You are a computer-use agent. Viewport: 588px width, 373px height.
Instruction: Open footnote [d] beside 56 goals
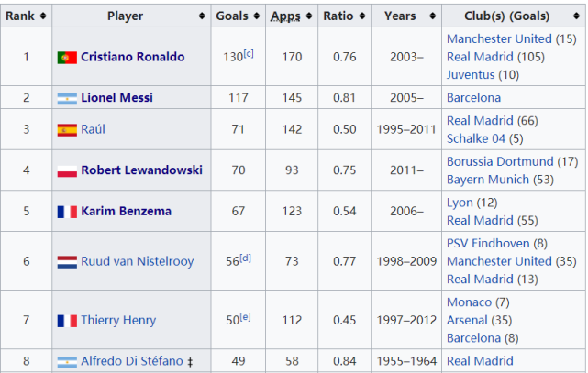coord(245,258)
